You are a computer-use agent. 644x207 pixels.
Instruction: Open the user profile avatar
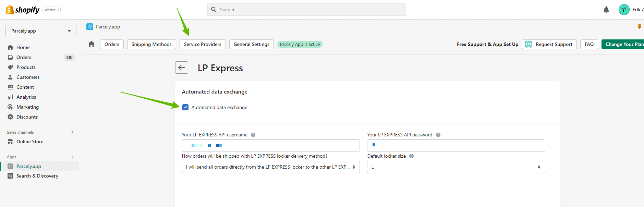pos(624,10)
